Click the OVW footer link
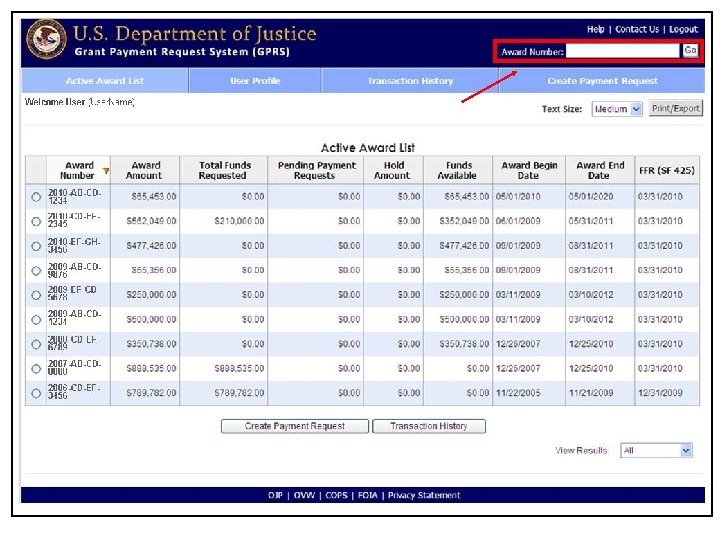 [x=304, y=495]
